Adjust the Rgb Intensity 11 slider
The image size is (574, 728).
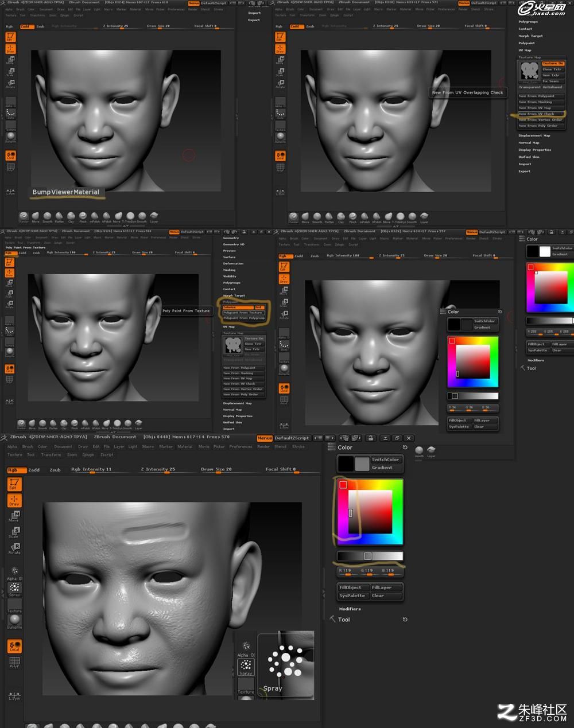pos(99,469)
